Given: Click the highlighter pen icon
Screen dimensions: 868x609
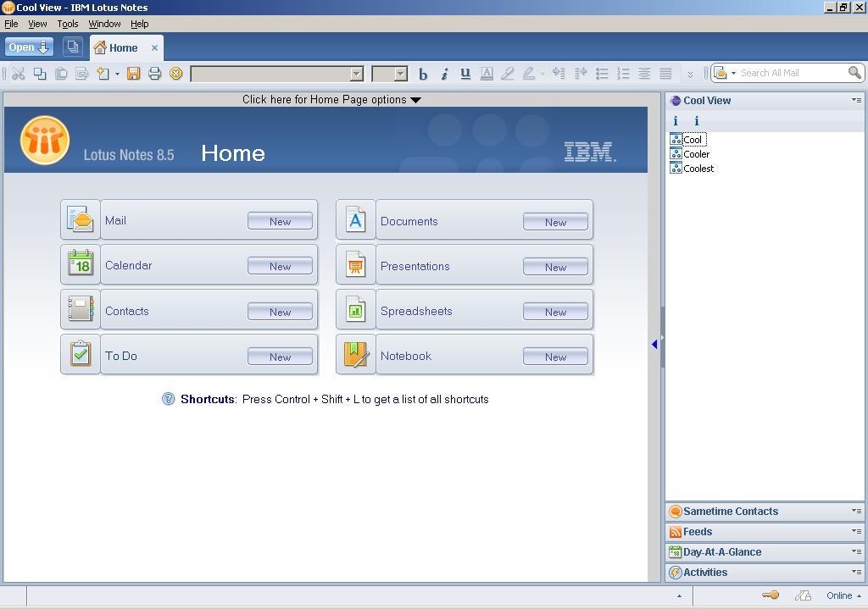Looking at the screenshot, I should (x=508, y=74).
